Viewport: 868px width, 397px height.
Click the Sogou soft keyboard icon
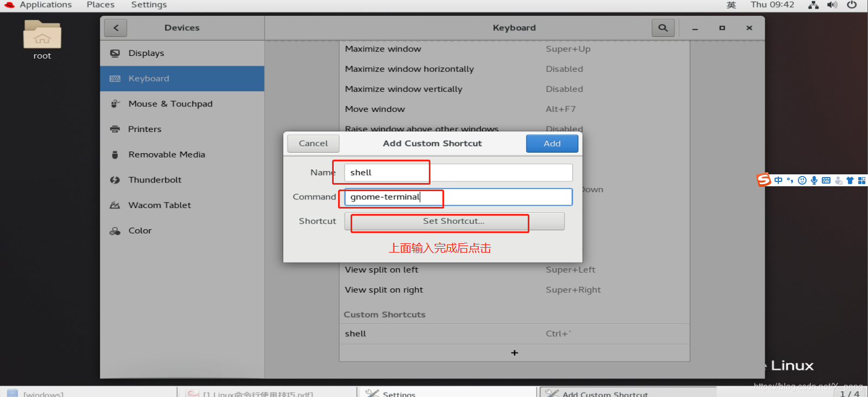(826, 180)
